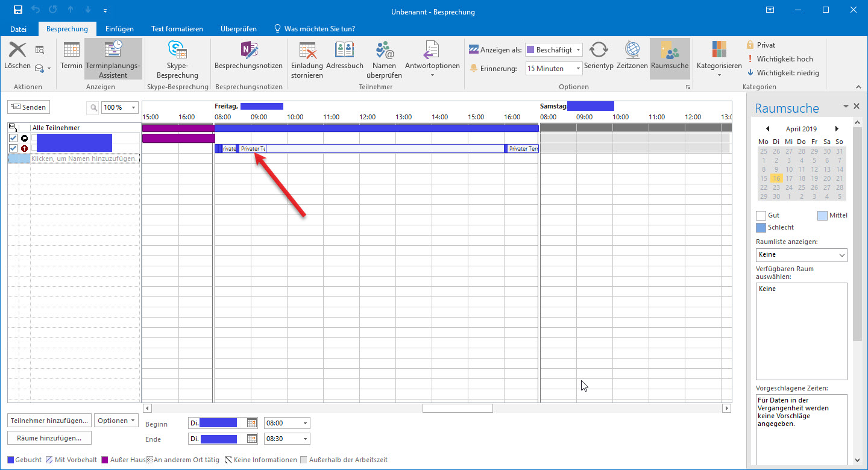The image size is (868, 470).
Task: Switch to the Text formatieren tab
Action: point(177,28)
